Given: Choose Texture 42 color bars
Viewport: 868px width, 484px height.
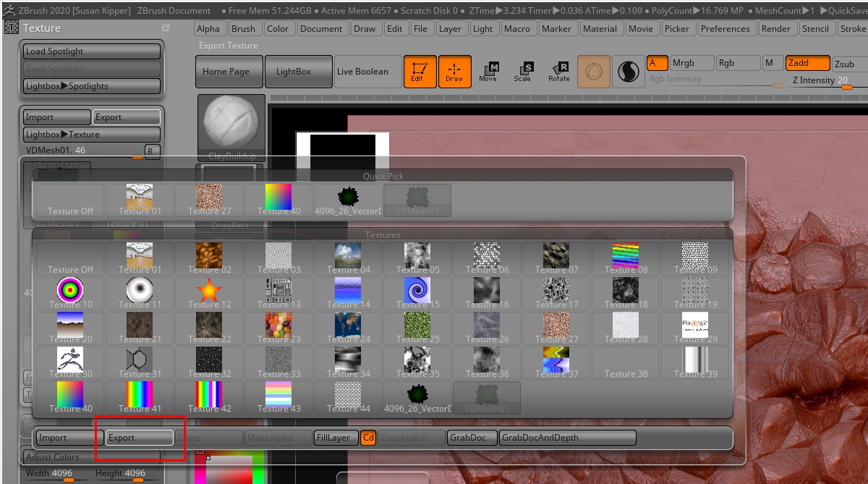Looking at the screenshot, I should point(209,397).
